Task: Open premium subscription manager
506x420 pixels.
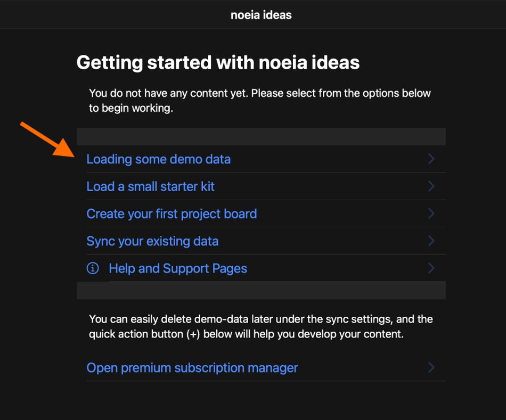Action: coord(192,368)
